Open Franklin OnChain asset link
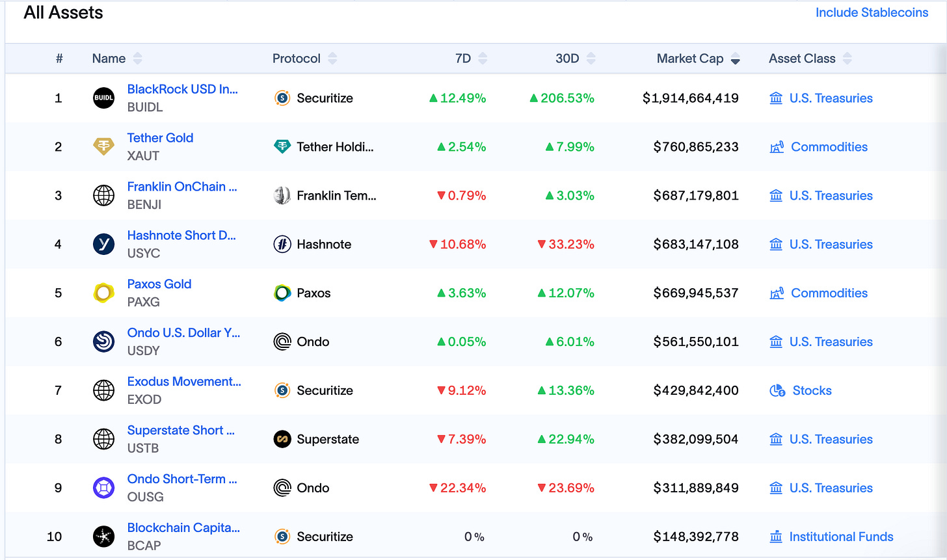The image size is (947, 560). coord(182,187)
